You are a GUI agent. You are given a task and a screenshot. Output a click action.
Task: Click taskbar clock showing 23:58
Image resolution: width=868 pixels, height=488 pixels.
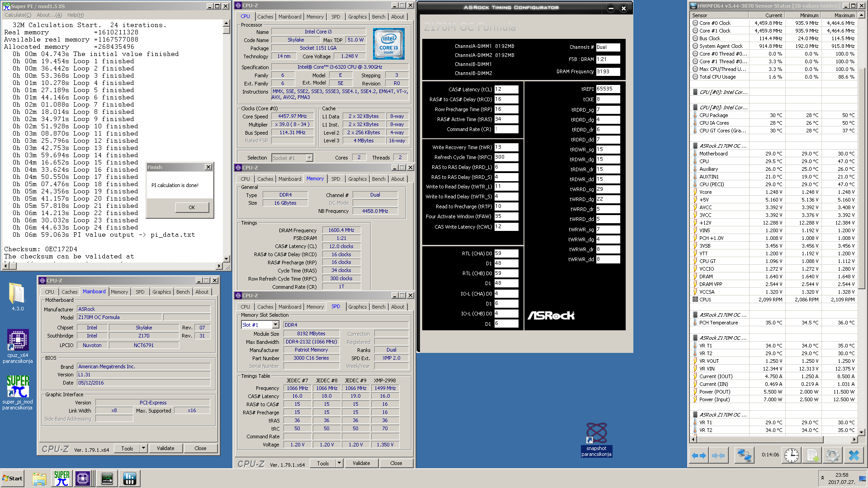coord(842,479)
